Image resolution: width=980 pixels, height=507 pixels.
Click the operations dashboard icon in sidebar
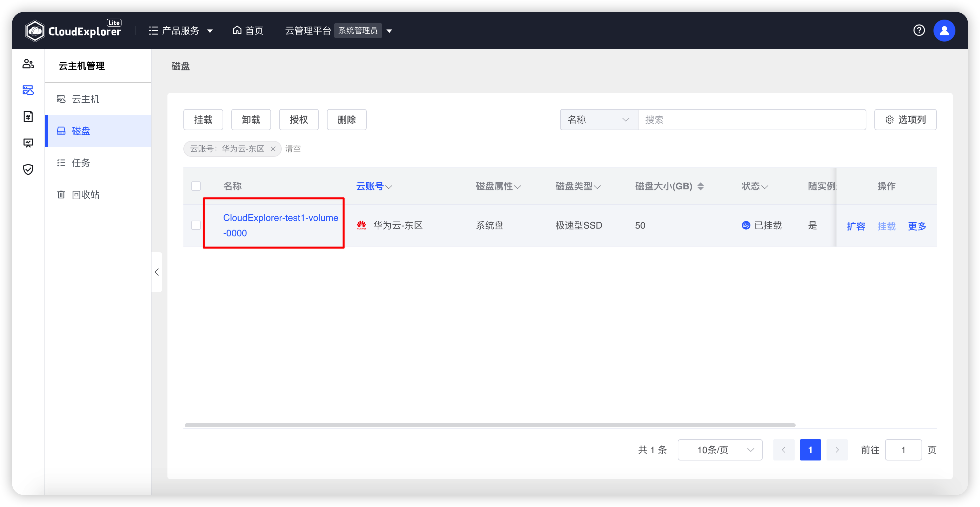pos(28,143)
